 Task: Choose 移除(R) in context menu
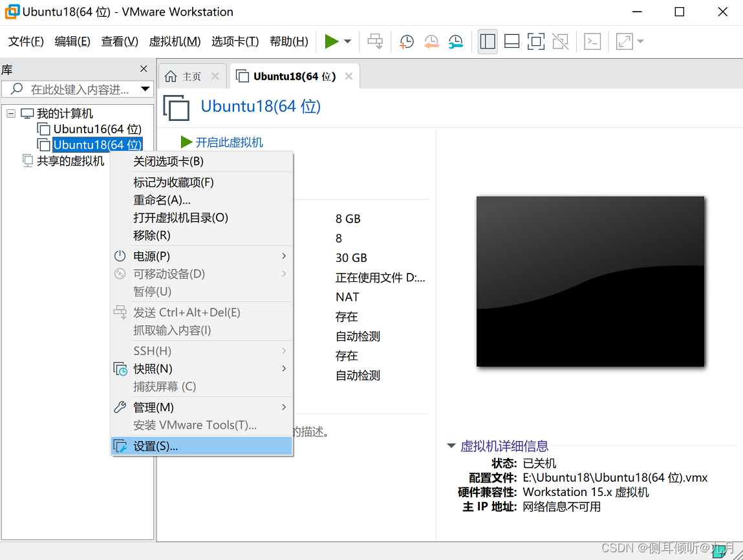point(201,235)
